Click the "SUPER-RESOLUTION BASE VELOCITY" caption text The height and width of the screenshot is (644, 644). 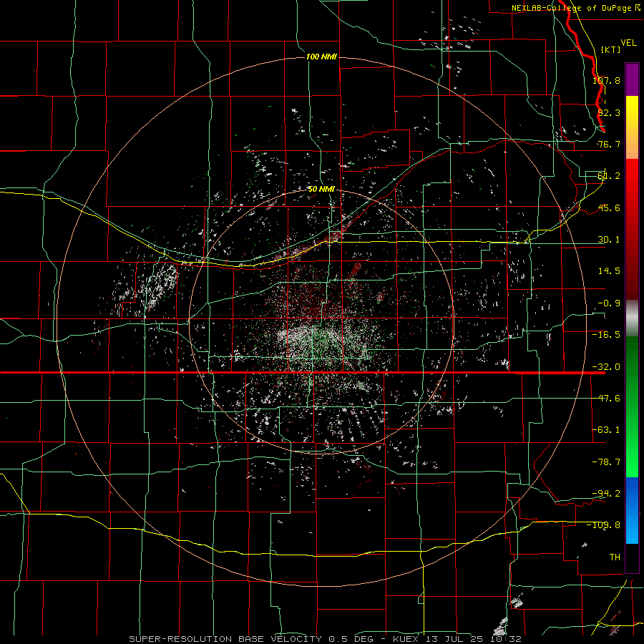pos(227,639)
